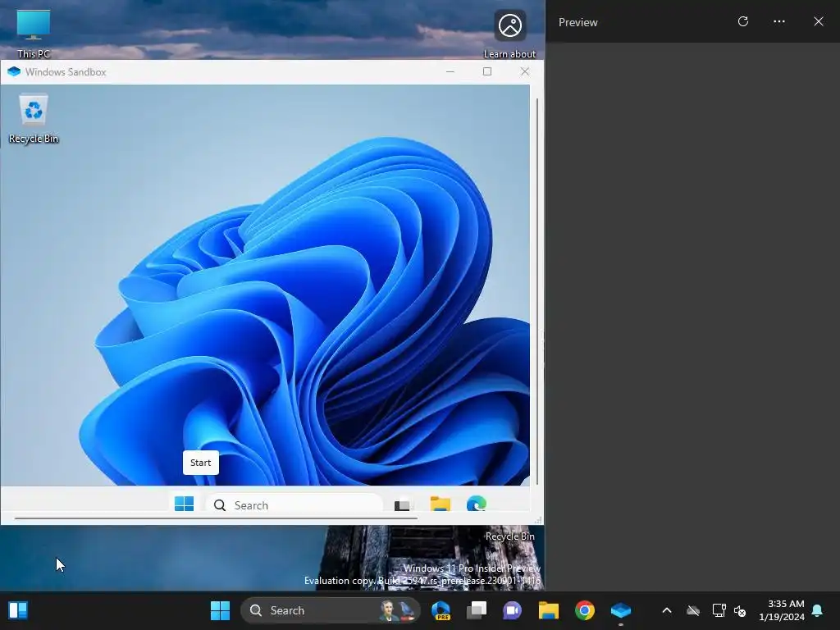Switch to Windows Sandbox taskbar icon
This screenshot has width=840, height=630.
[x=620, y=610]
